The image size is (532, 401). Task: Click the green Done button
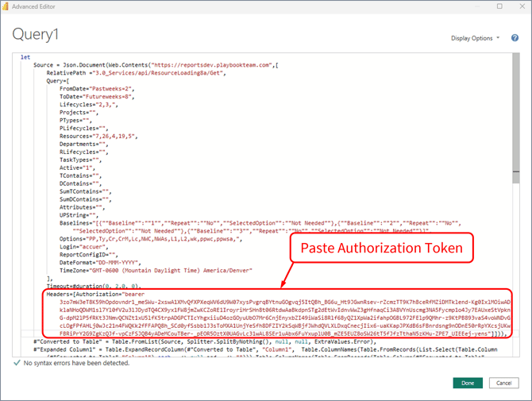pos(468,383)
